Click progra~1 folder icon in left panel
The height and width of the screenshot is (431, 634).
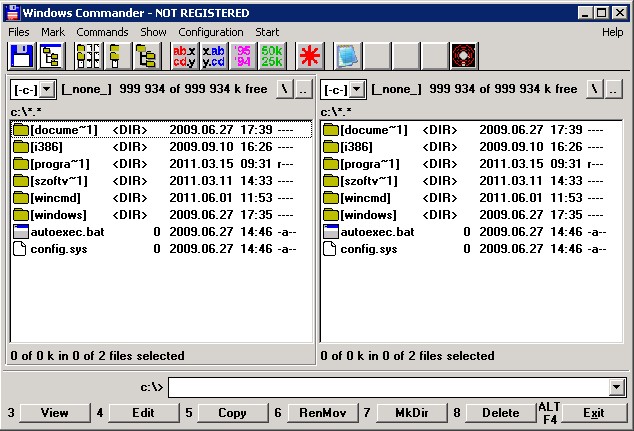point(20,164)
